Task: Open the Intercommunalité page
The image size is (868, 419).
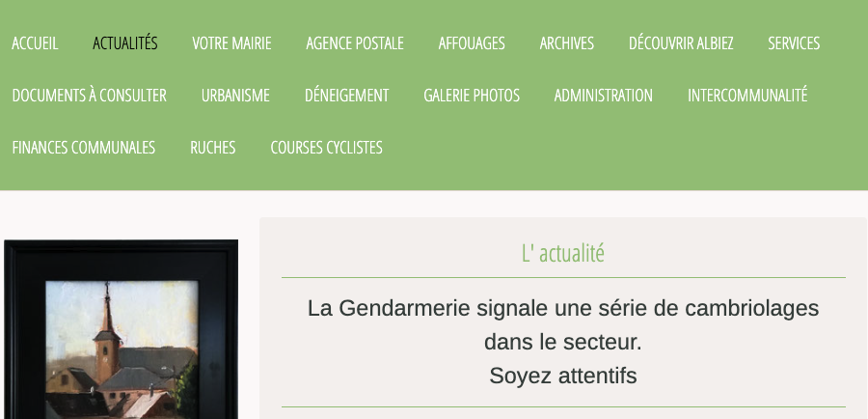Action: (747, 96)
